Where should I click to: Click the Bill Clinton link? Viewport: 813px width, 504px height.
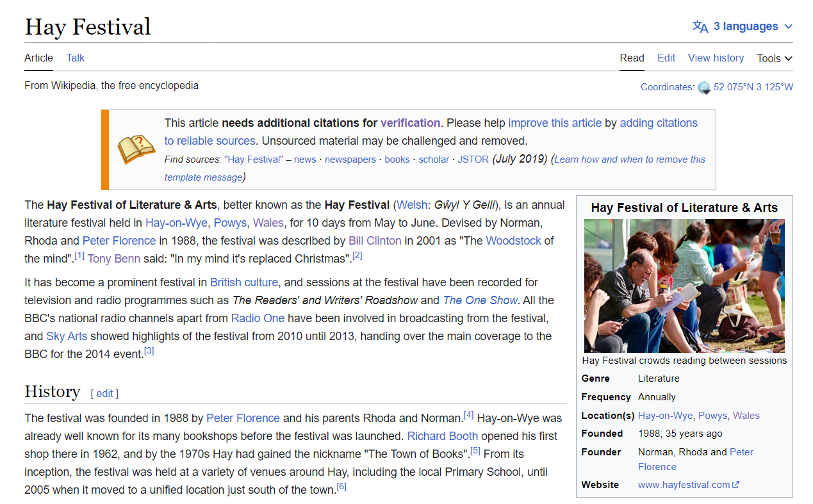(375, 241)
